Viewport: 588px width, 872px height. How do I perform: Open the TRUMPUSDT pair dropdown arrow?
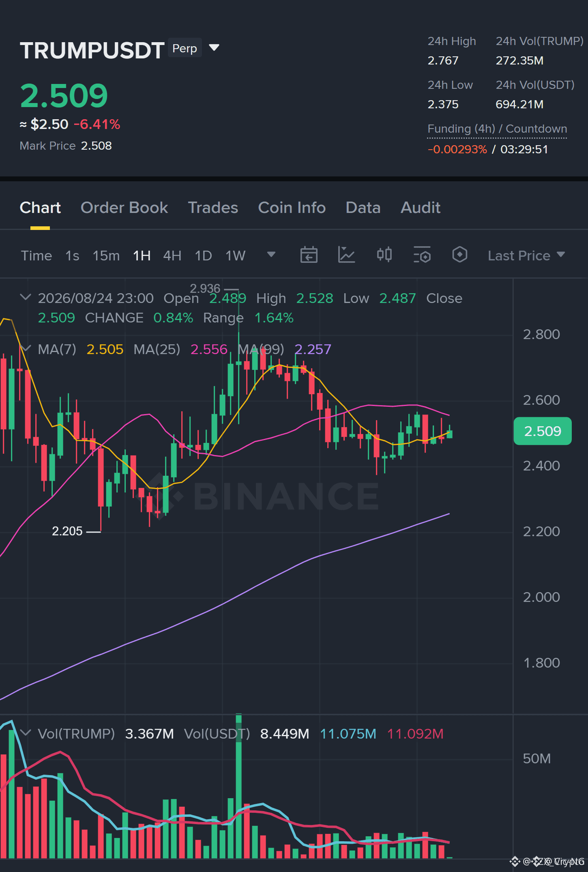pos(214,48)
